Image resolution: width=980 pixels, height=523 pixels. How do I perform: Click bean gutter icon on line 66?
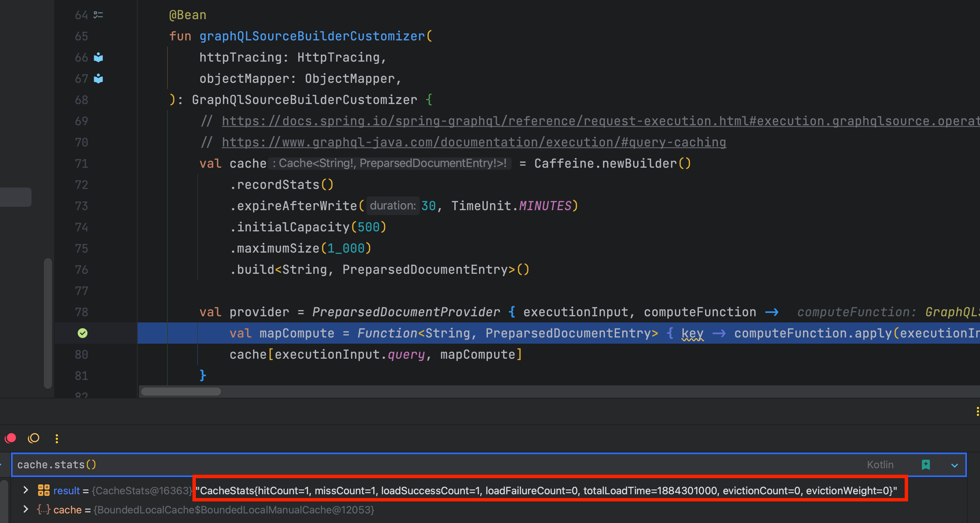coord(98,58)
